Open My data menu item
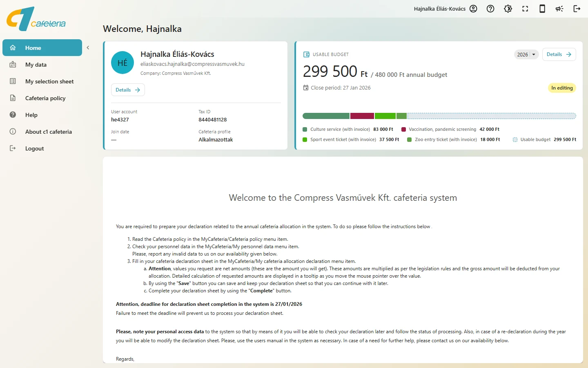This screenshot has width=588, height=368. 42,65
